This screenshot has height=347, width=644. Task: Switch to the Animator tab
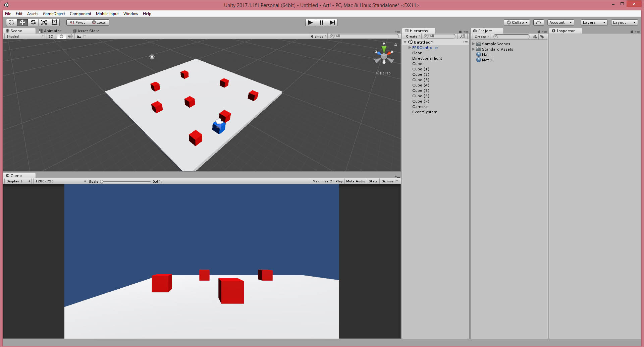pos(50,31)
